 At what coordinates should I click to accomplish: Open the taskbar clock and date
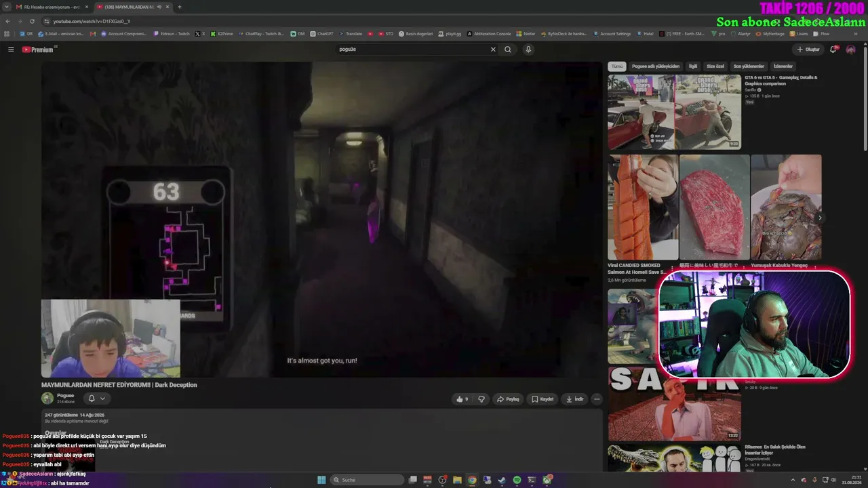click(x=851, y=480)
